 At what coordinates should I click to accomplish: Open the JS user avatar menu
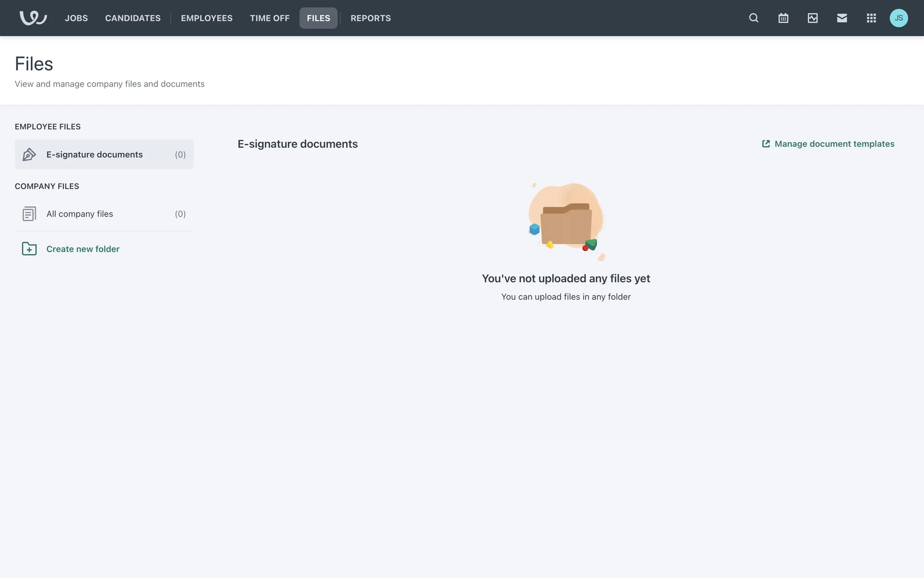point(898,18)
